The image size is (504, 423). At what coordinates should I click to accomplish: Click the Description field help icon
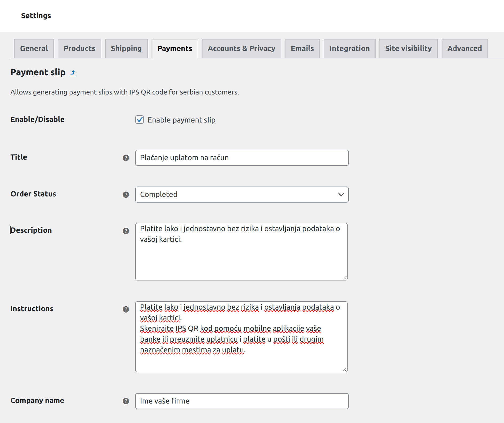point(126,231)
